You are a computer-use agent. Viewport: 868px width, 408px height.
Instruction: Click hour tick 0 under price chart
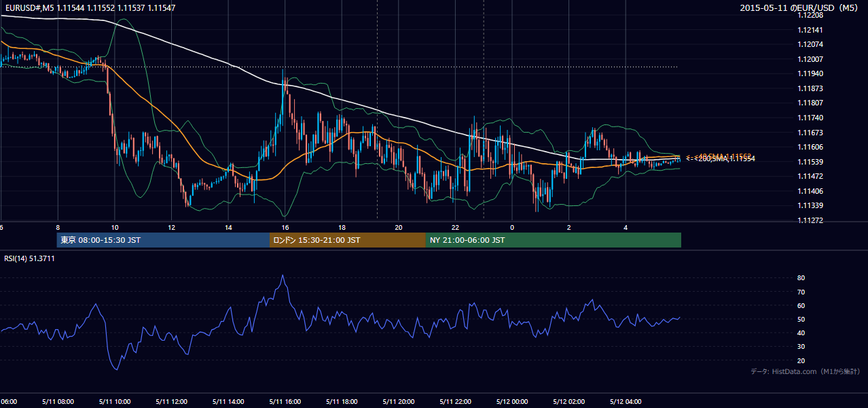pyautogui.click(x=512, y=228)
